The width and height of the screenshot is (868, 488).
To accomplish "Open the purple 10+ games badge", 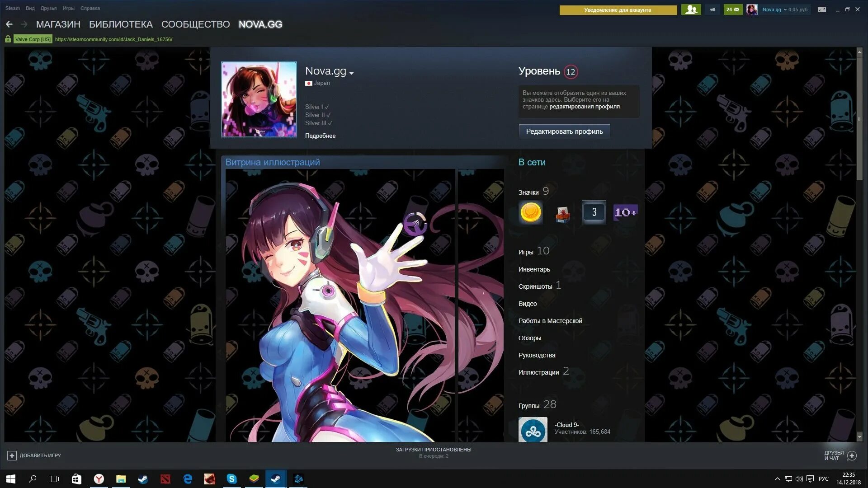I will [625, 212].
